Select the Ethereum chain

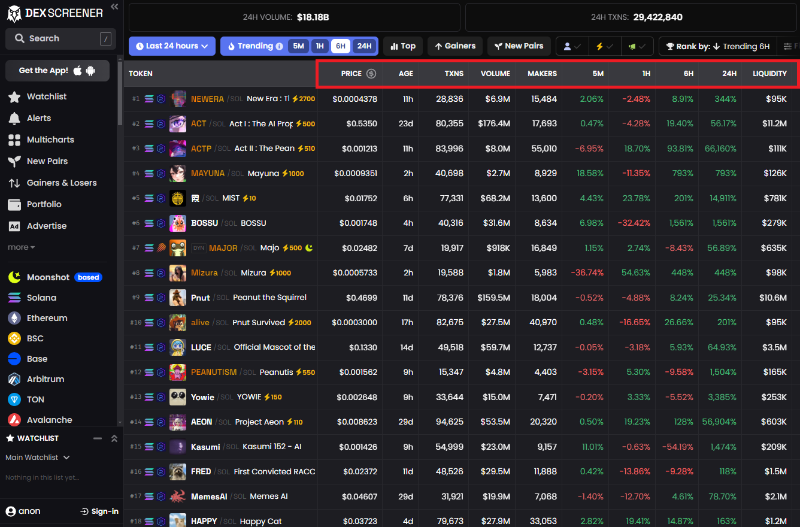[x=38, y=318]
